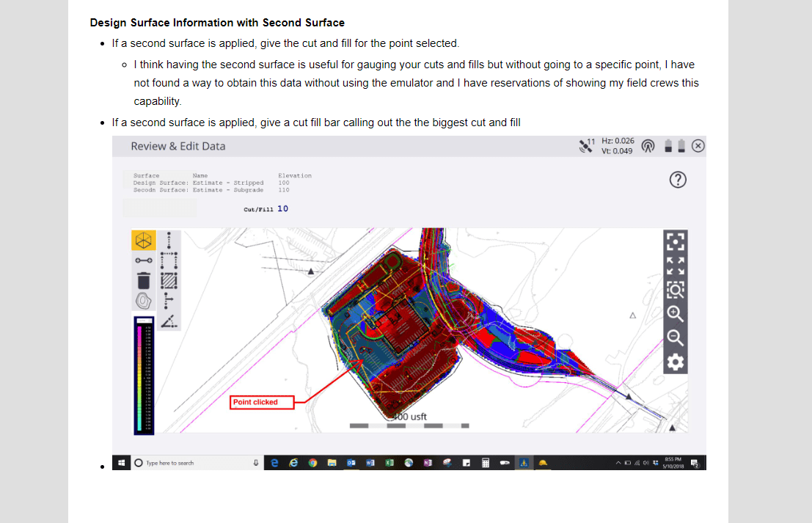The height and width of the screenshot is (523, 812).
Task: Open the help question mark button
Action: [677, 179]
